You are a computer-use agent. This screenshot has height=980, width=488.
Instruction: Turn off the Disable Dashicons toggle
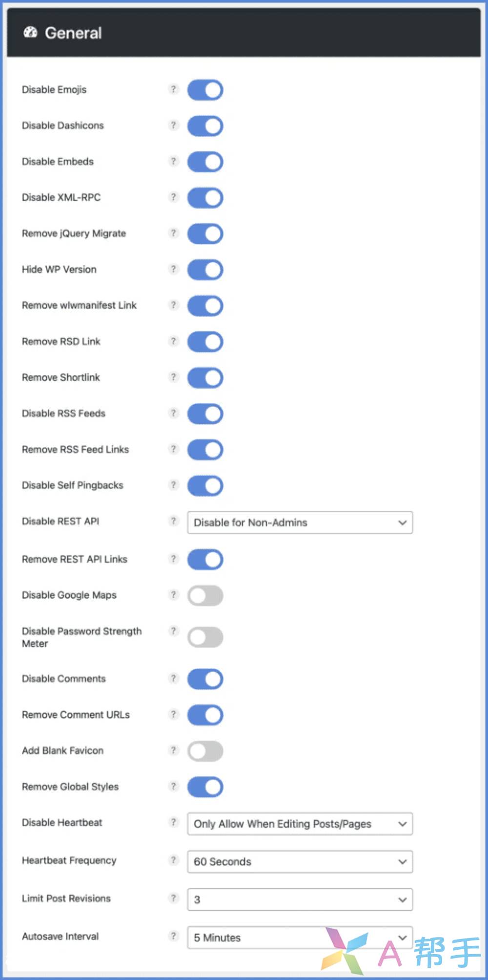pyautogui.click(x=205, y=125)
